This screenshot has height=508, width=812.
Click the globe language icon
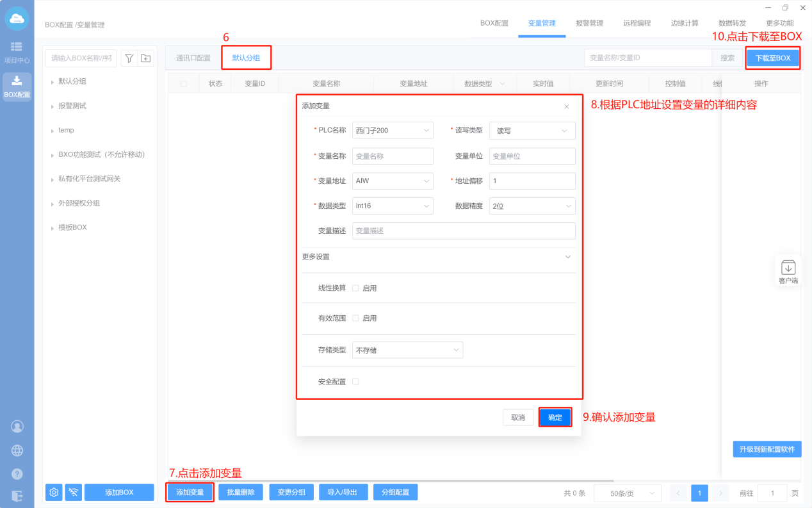coord(17,450)
